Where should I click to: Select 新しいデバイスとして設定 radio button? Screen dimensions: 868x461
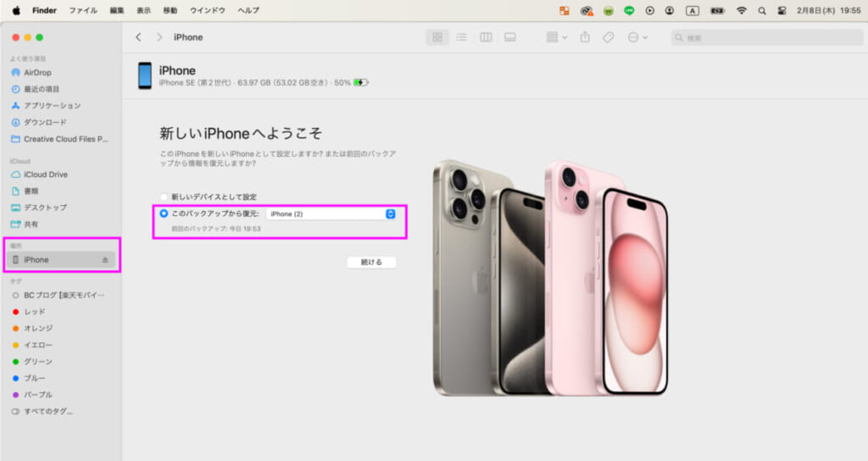pyautogui.click(x=164, y=197)
